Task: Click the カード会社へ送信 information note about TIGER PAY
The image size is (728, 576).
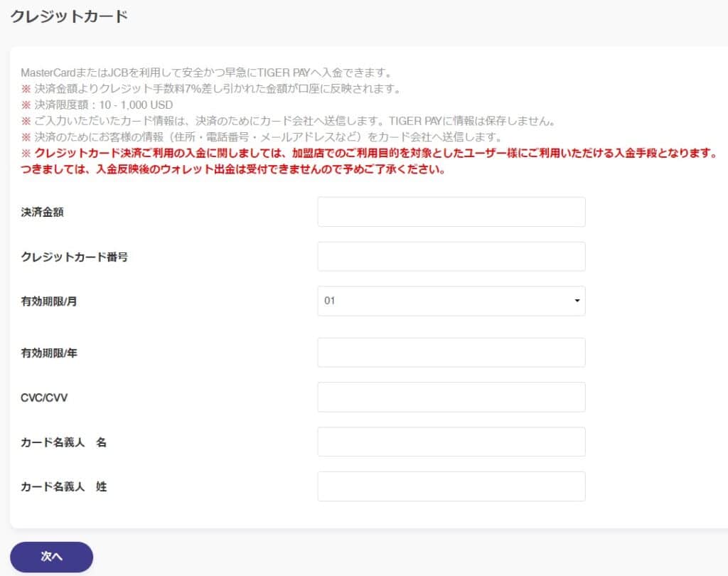Action: [x=289, y=121]
